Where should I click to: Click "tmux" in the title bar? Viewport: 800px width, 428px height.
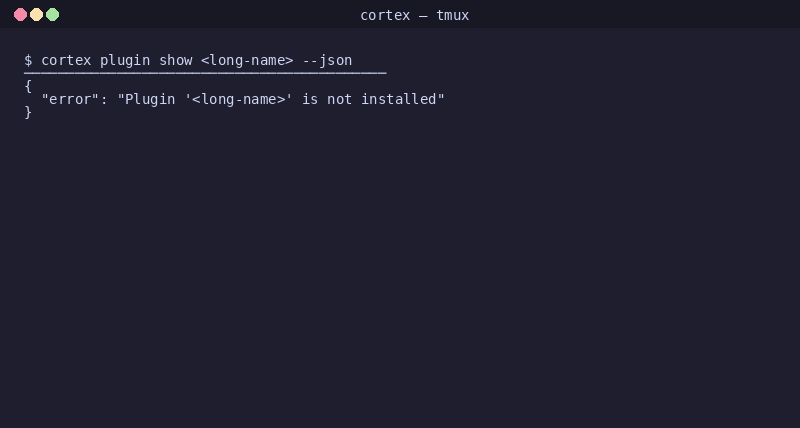pyautogui.click(x=453, y=15)
